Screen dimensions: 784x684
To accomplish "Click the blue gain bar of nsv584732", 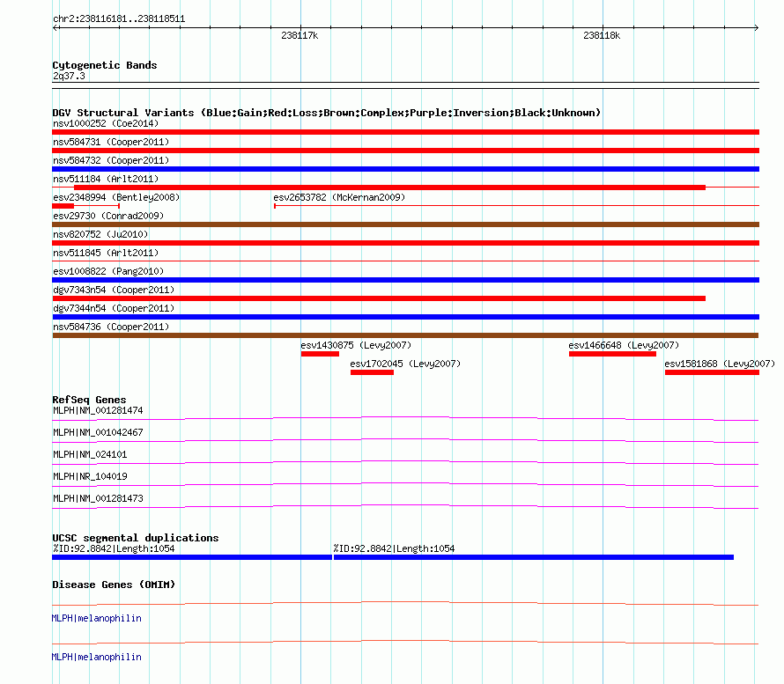I will click(x=405, y=169).
